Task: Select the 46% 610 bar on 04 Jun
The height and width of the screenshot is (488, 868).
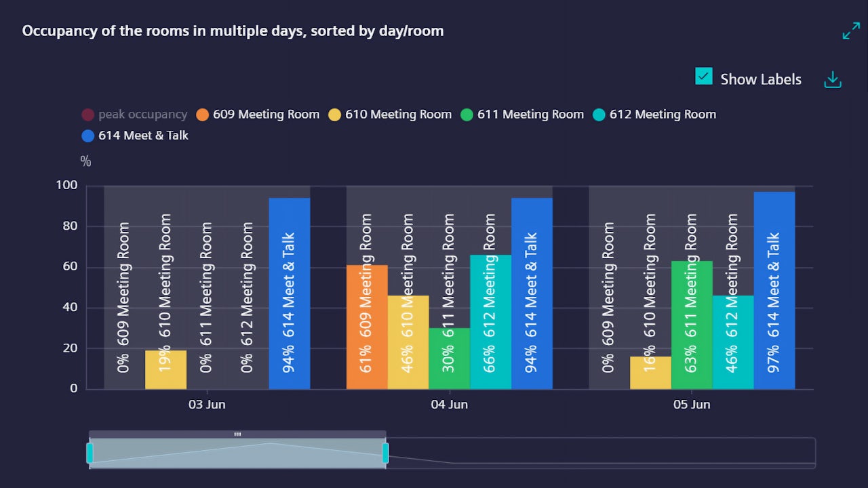Action: [x=408, y=342]
